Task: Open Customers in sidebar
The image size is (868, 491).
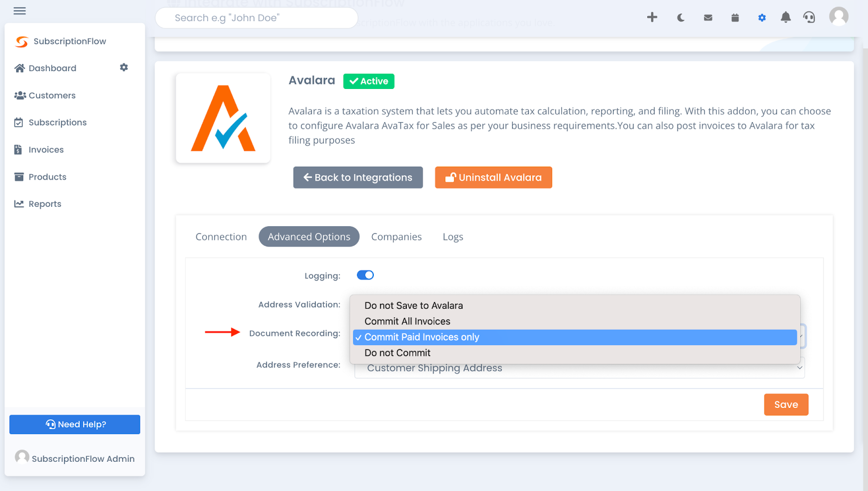Action: [x=52, y=95]
